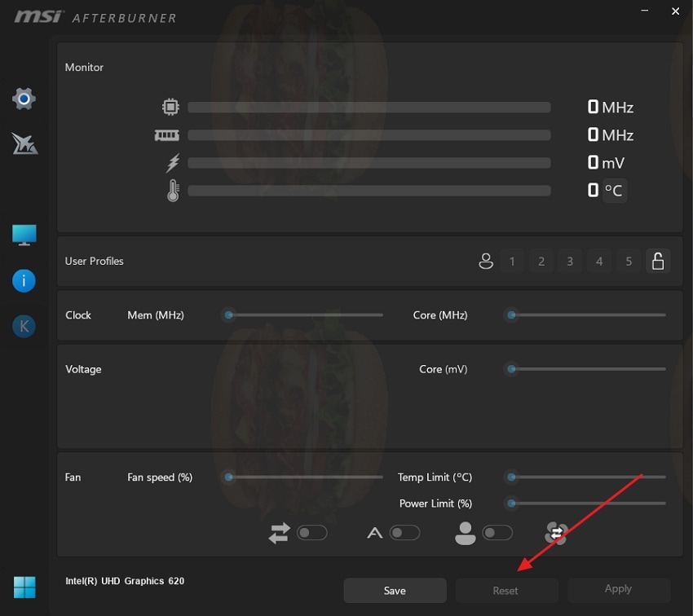Click the user-defined fan person icon
The height and width of the screenshot is (616, 693).
tap(466, 533)
